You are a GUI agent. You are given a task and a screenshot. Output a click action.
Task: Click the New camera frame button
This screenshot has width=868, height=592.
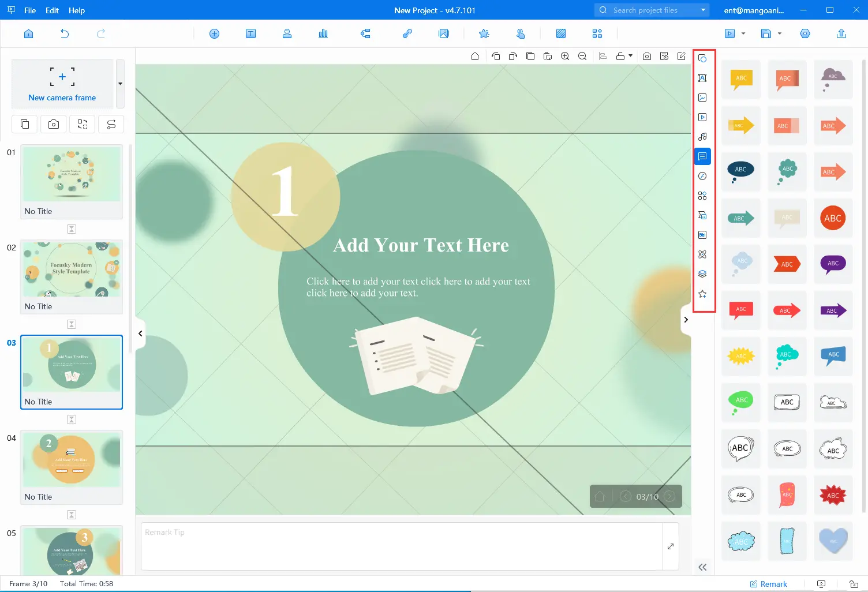click(x=62, y=84)
